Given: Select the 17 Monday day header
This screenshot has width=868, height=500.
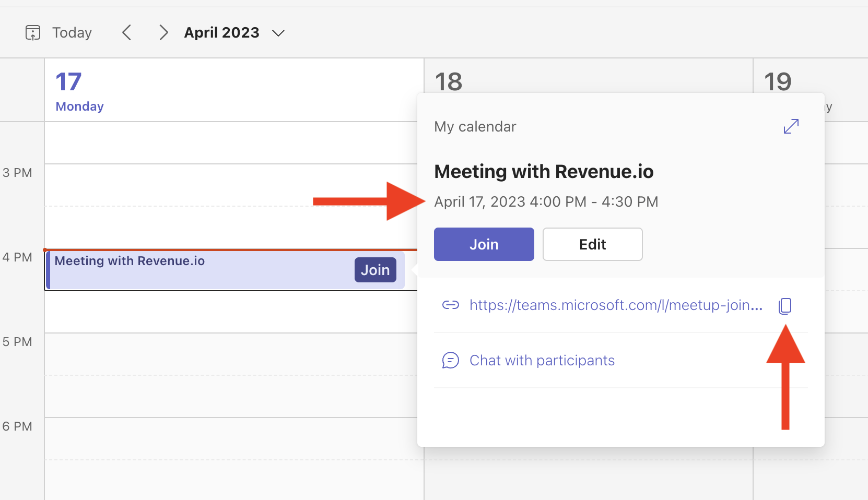Looking at the screenshot, I should 79,92.
